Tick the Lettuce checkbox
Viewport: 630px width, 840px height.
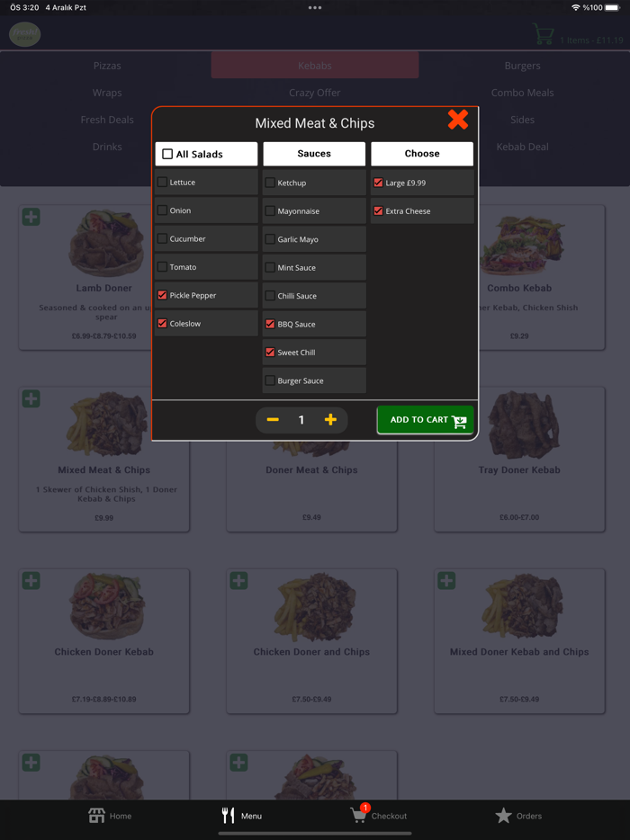(162, 183)
